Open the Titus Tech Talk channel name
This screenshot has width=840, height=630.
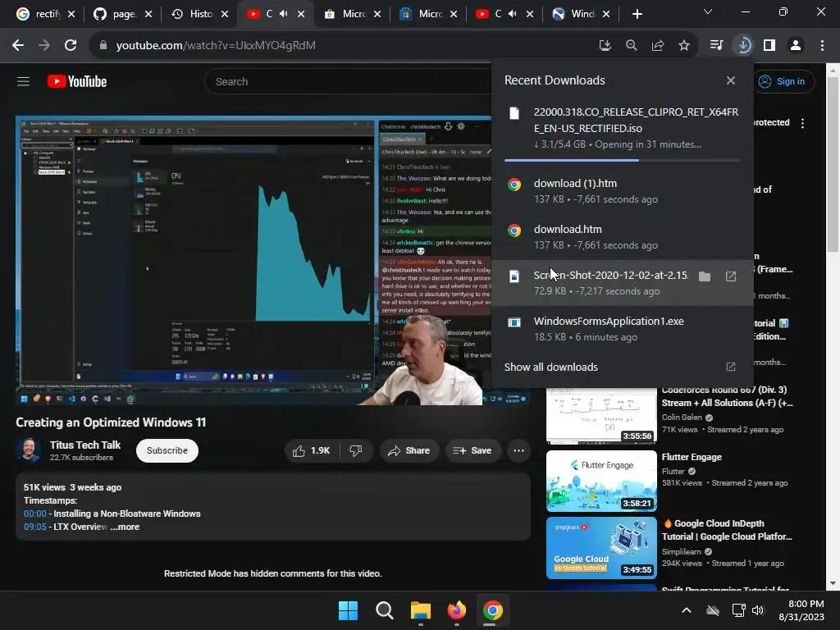pos(85,445)
